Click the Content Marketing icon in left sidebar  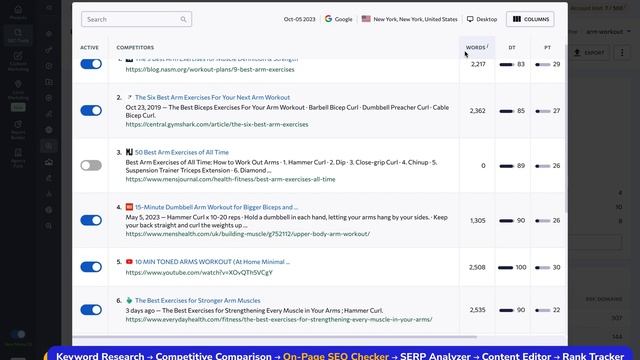coord(18,56)
